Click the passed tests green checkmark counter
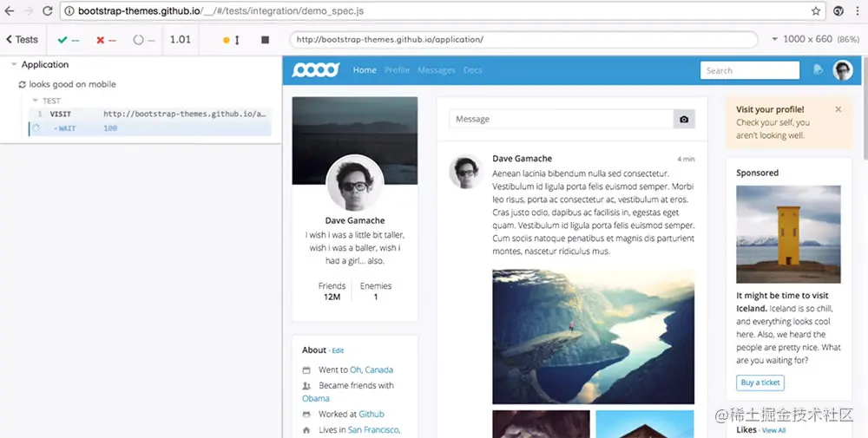868x438 pixels. click(x=69, y=40)
